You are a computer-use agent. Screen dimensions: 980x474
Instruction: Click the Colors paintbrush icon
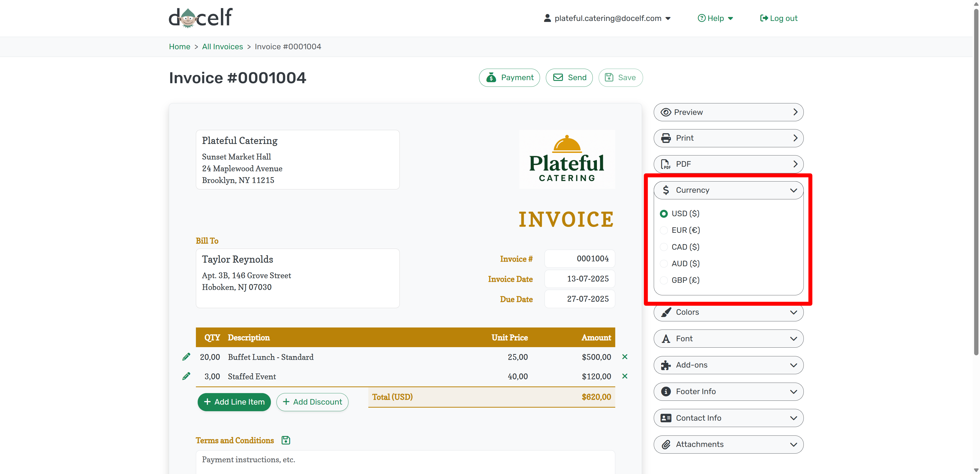(x=666, y=312)
